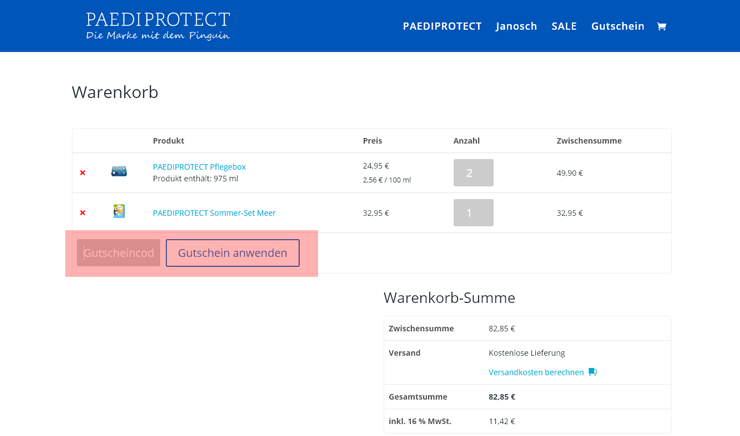Click the MwSt. amount 11,42 €
Image resolution: width=740 pixels, height=436 pixels.
502,421
